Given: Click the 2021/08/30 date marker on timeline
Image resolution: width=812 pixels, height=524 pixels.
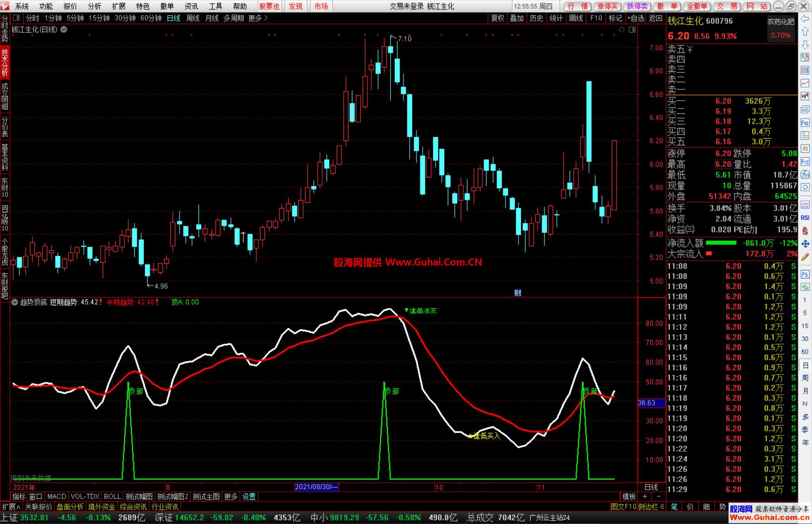Looking at the screenshot, I should 317,487.
